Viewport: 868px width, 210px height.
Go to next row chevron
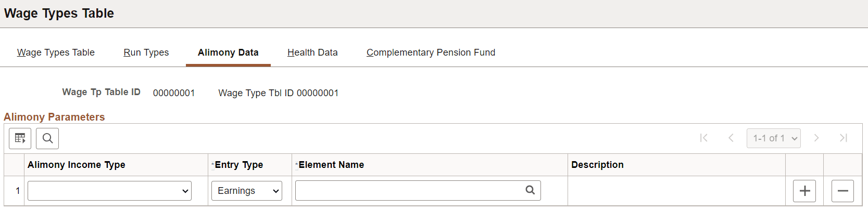tap(816, 138)
